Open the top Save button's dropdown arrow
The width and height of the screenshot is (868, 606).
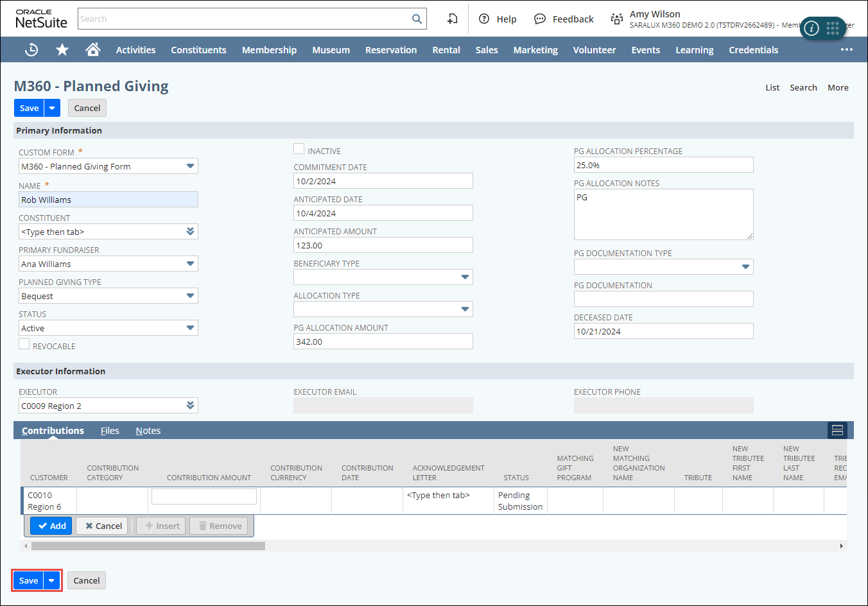tap(52, 108)
